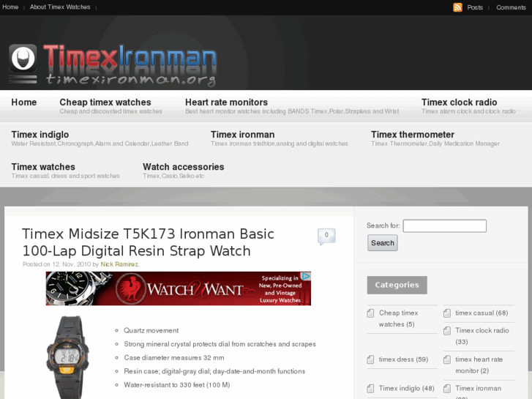Open Home in the top black bar
532x399 pixels.
[10, 7]
